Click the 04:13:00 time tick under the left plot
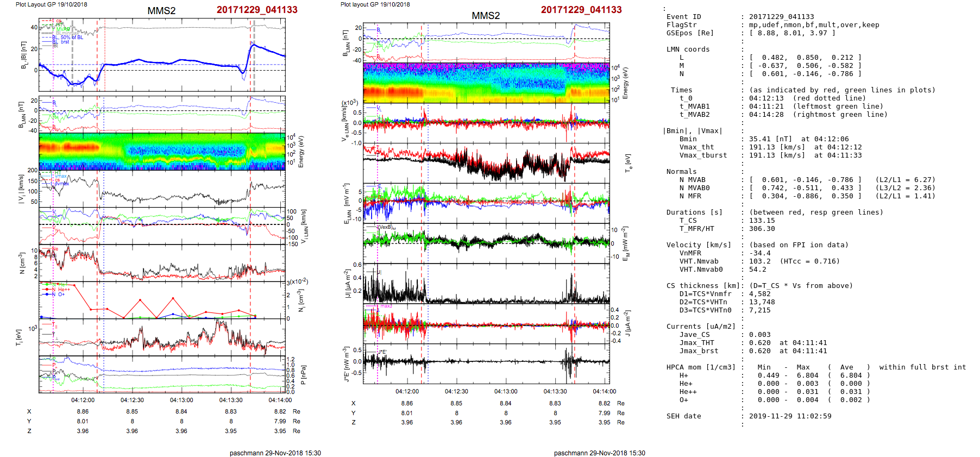Viewport: 980px width, 457px height. [181, 400]
